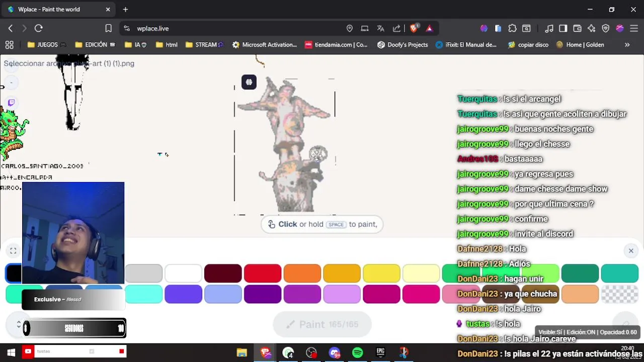Bookmark this page with the bookmark icon
644x362 pixels.
108,29
